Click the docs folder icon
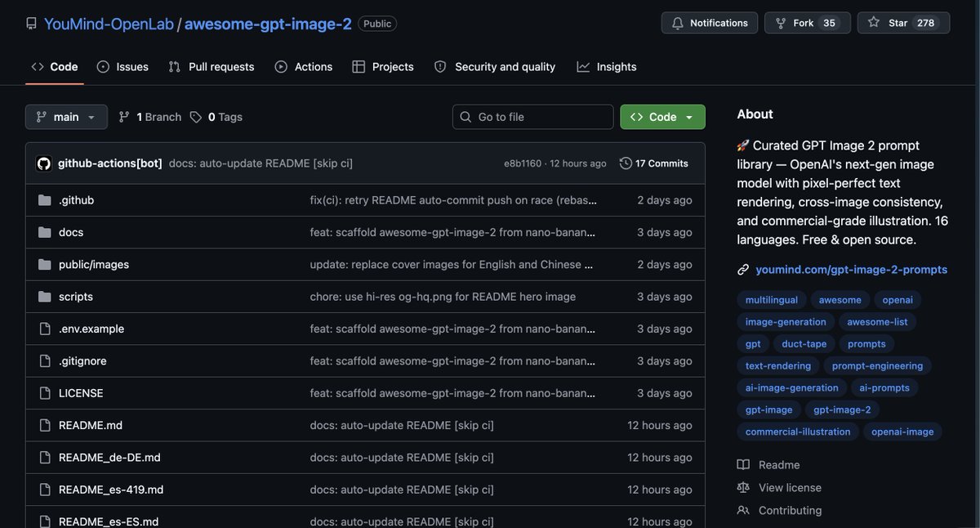The height and width of the screenshot is (528, 980). (45, 232)
